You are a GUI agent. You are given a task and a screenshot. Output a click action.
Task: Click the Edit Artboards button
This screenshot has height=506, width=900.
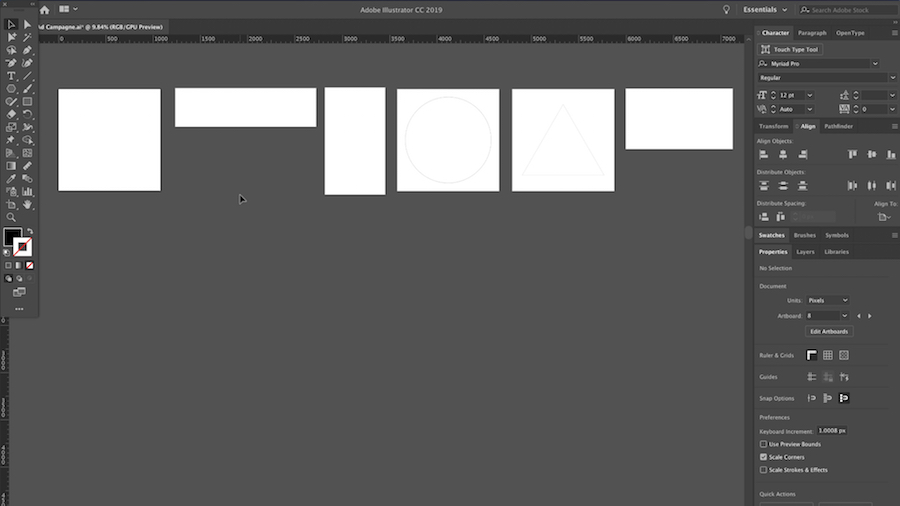pyautogui.click(x=829, y=332)
